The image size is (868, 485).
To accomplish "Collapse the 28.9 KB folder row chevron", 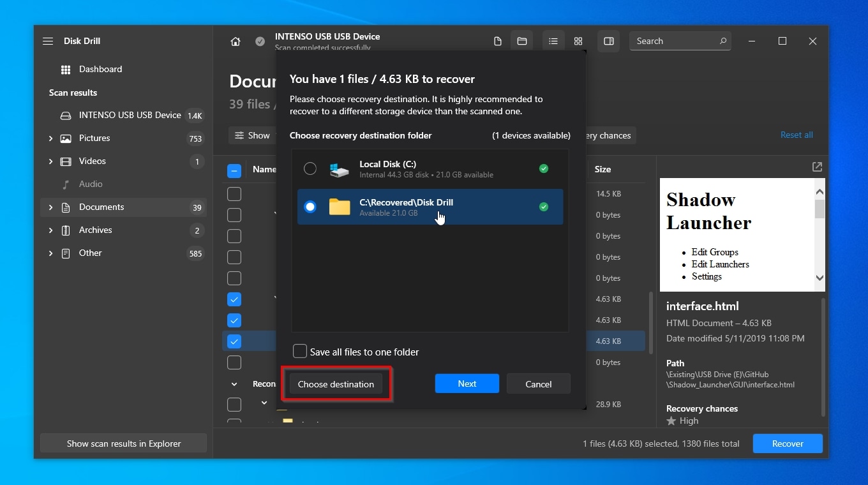I will [x=264, y=403].
